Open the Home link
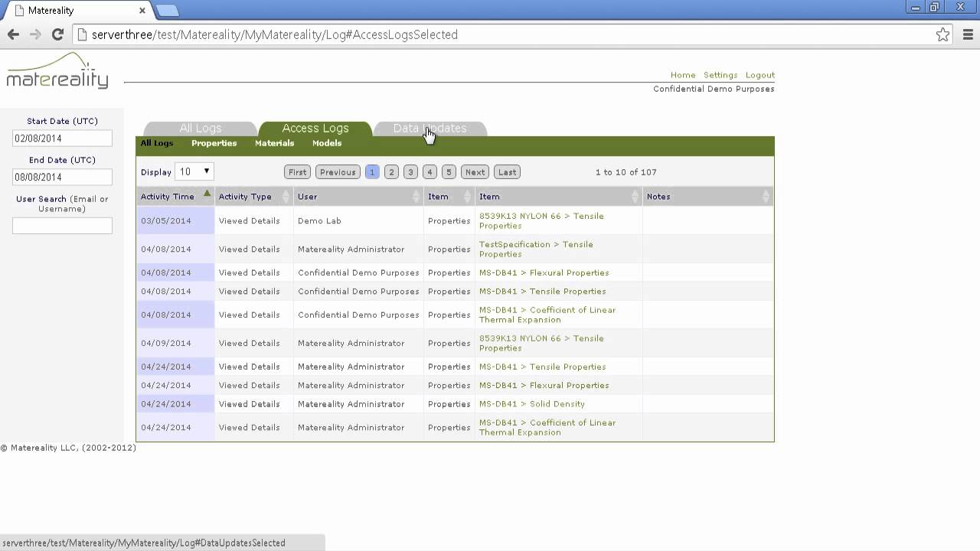This screenshot has width=980, height=551. (683, 75)
